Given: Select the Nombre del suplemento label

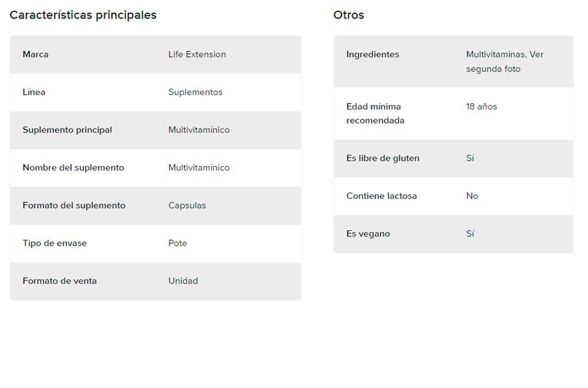Looking at the screenshot, I should (73, 168).
